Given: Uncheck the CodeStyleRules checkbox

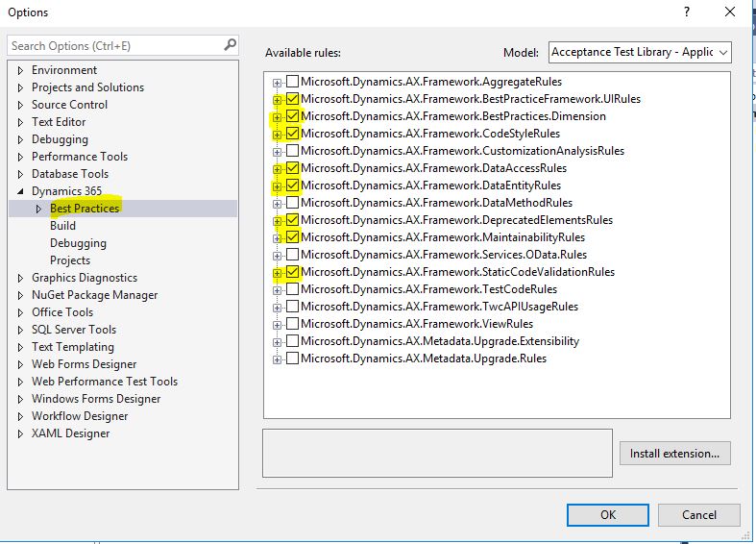Looking at the screenshot, I should click(292, 133).
